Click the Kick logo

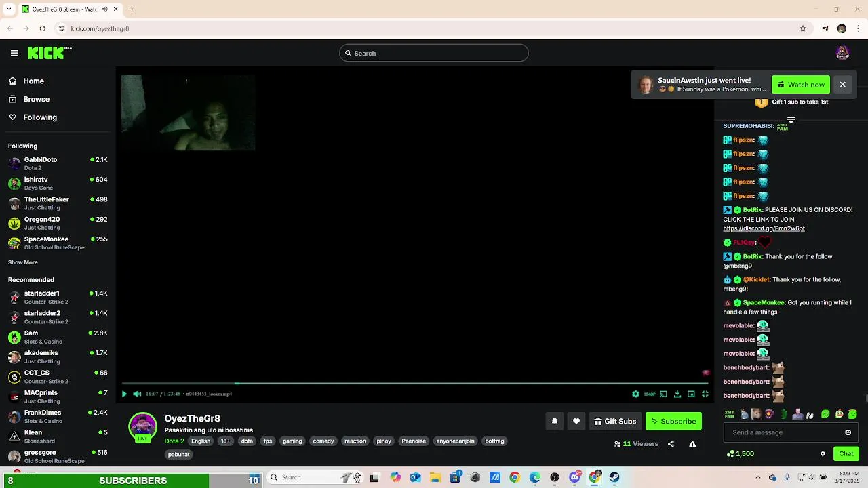click(x=49, y=53)
